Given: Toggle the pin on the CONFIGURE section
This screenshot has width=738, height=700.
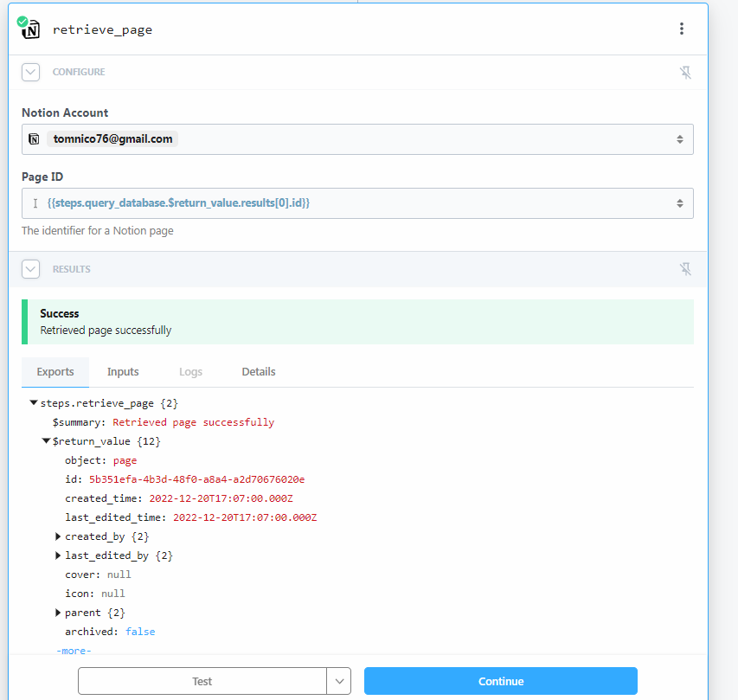Looking at the screenshot, I should pos(685,72).
